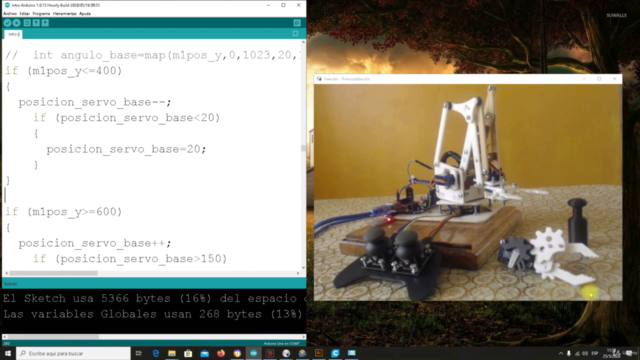Click the 'Escribe aquí para buscar' search box
Image resolution: width=640 pixels, height=360 pixels.
[73, 353]
